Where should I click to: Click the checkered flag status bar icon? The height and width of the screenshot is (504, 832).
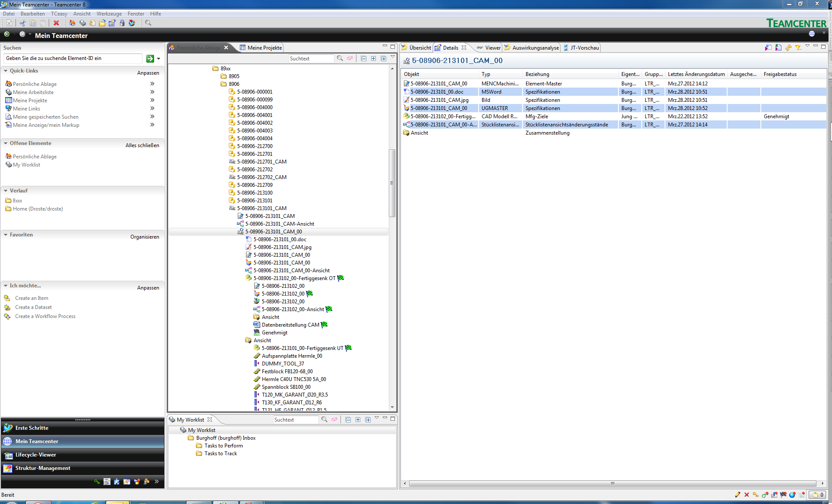783,495
